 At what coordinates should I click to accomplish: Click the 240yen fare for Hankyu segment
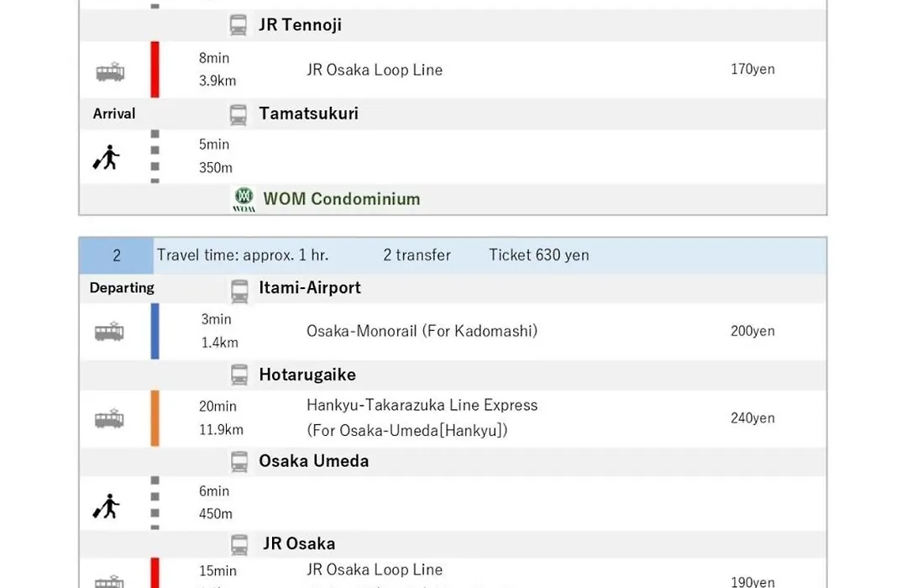click(x=752, y=417)
